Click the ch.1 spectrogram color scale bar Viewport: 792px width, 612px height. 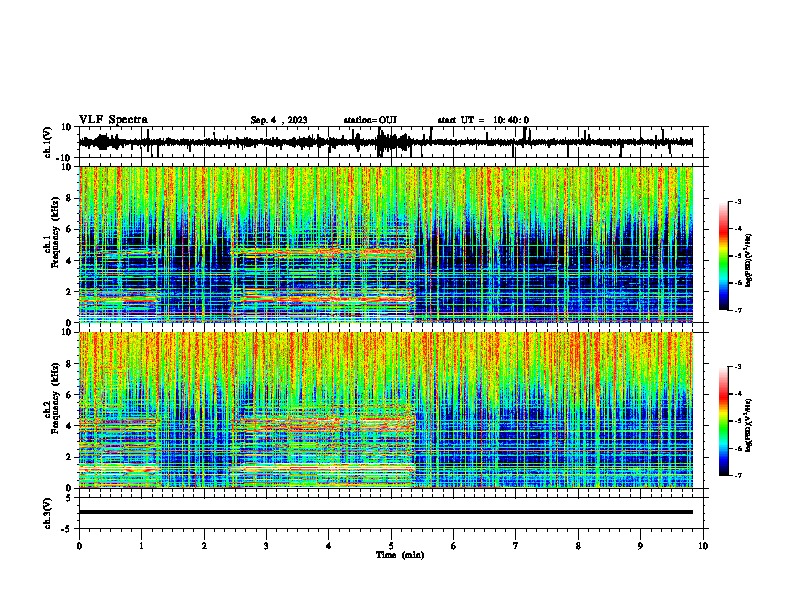(x=724, y=256)
